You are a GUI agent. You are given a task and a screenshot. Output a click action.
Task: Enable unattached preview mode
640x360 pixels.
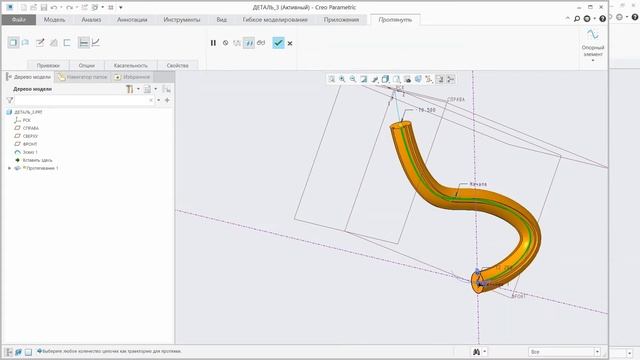point(237,43)
